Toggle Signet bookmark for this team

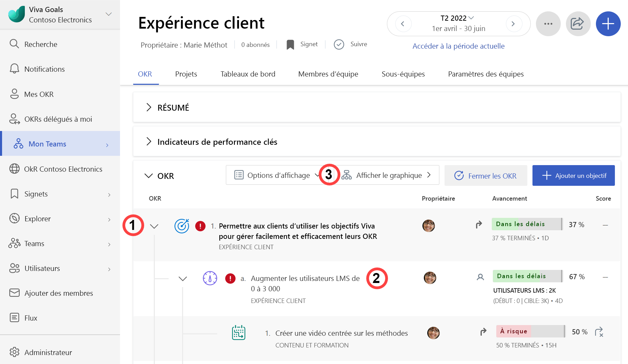pyautogui.click(x=302, y=44)
